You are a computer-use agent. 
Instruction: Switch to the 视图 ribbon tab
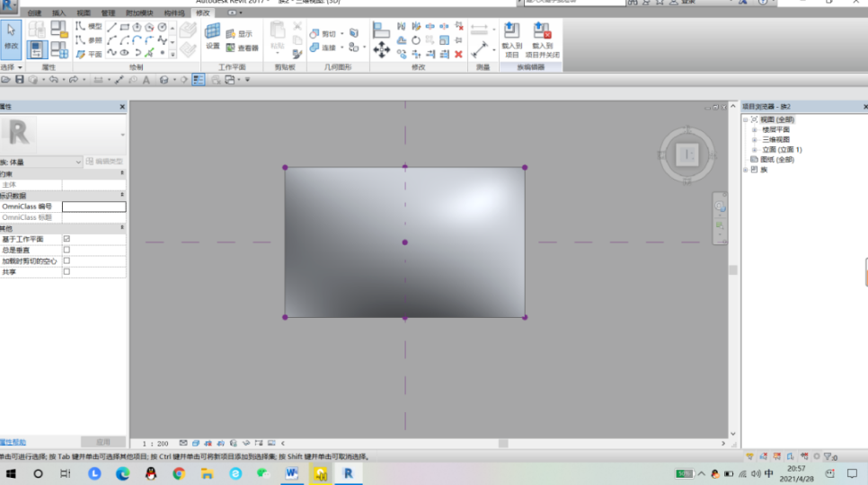pyautogui.click(x=84, y=13)
